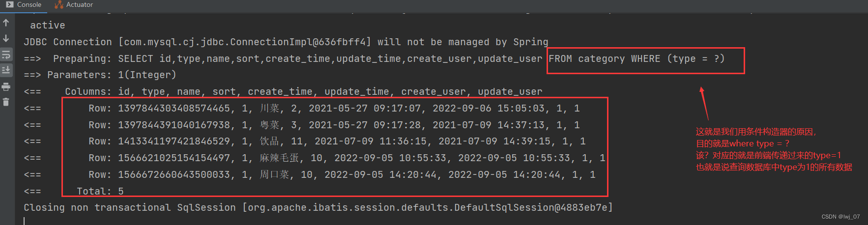
Task: Click the Columns header output line
Action: (283, 92)
